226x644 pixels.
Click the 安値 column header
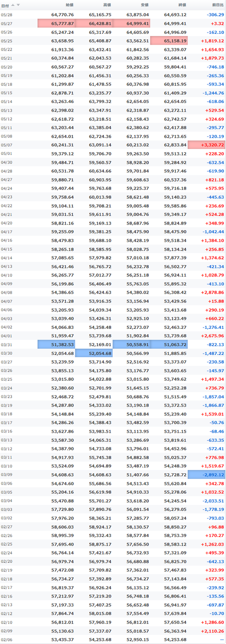coord(144,5)
